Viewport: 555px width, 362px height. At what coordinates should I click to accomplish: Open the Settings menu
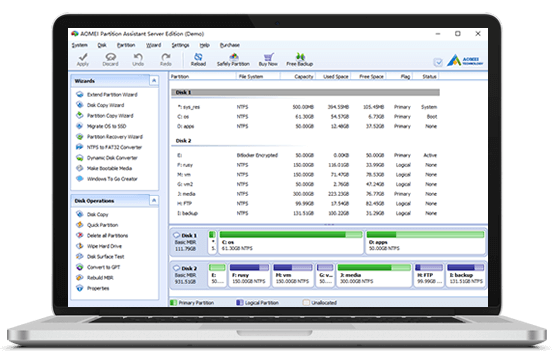[x=181, y=45]
